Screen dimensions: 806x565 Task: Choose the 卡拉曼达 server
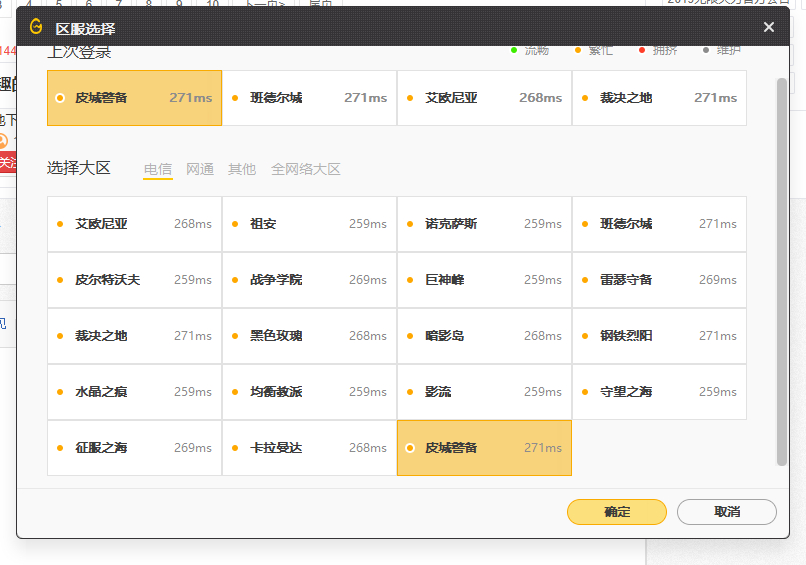tap(309, 448)
